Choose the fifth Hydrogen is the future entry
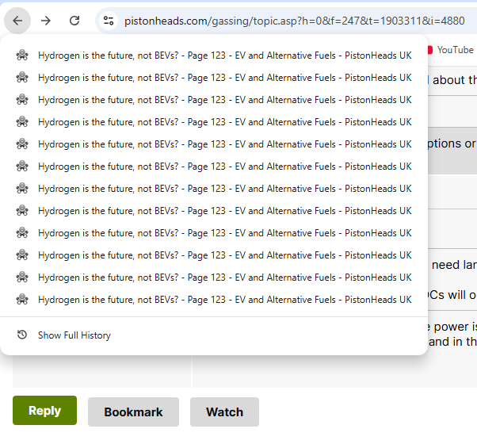This screenshot has width=477, height=448. (224, 144)
